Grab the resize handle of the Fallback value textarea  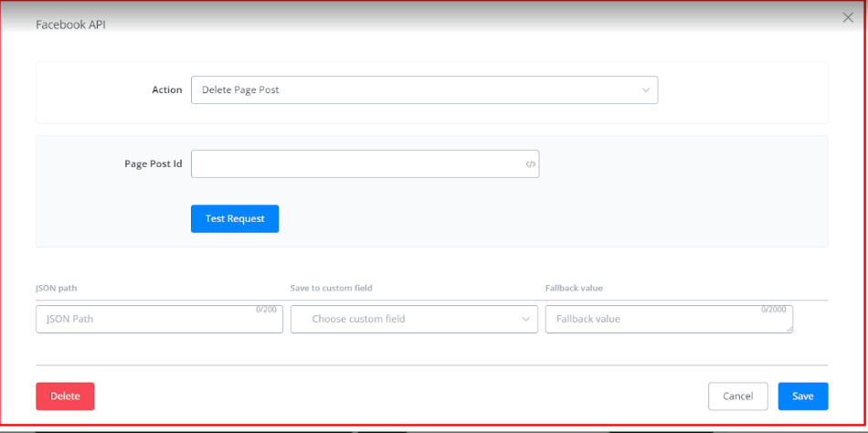(x=789, y=328)
